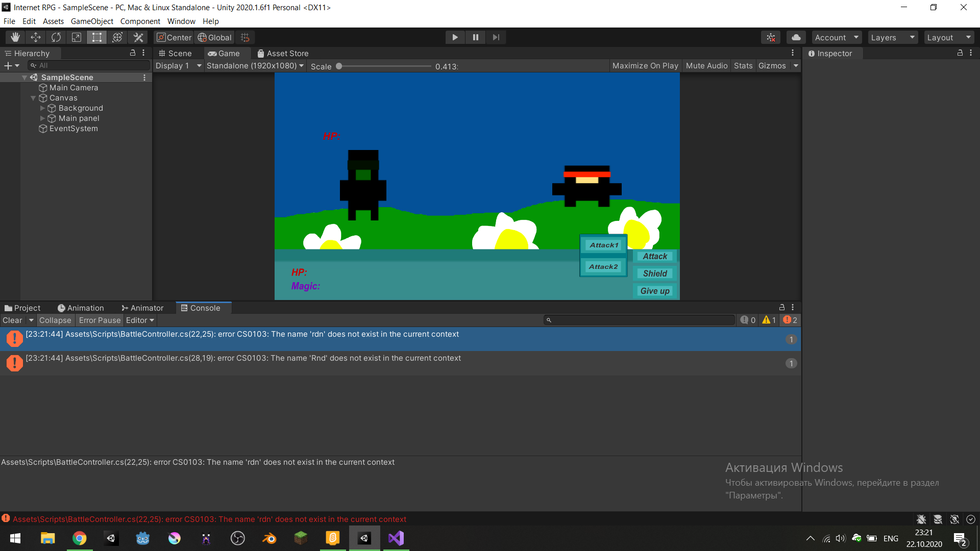
Task: Open the Project tab
Action: (x=22, y=308)
